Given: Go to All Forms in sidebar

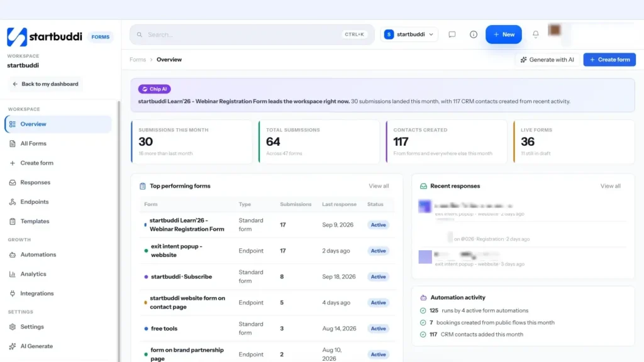Looking at the screenshot, I should coord(58,144).
